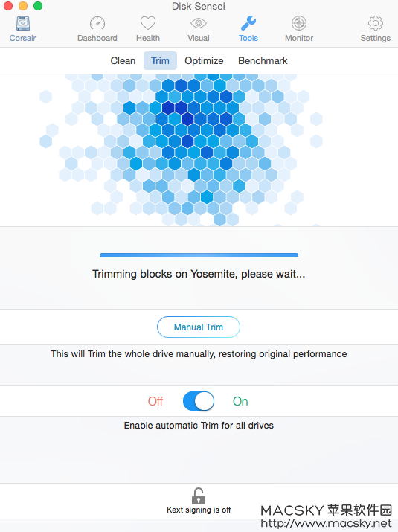
Task: Select the Trim tab
Action: coord(160,61)
